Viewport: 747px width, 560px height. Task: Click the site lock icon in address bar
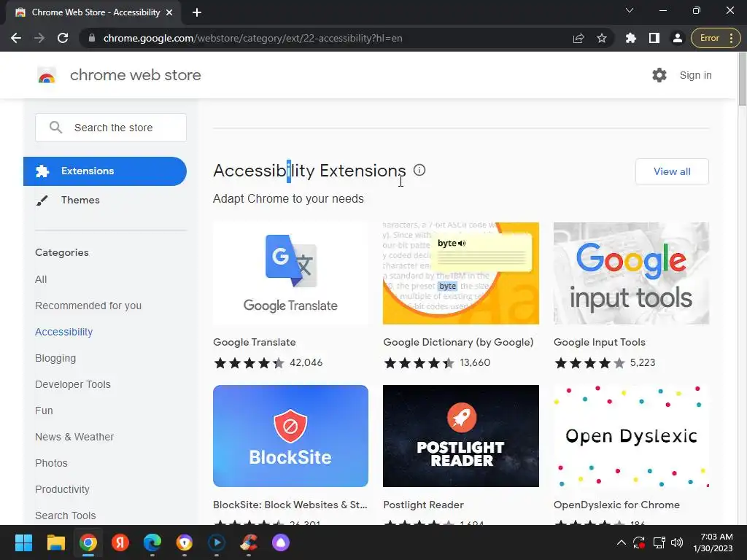point(92,38)
